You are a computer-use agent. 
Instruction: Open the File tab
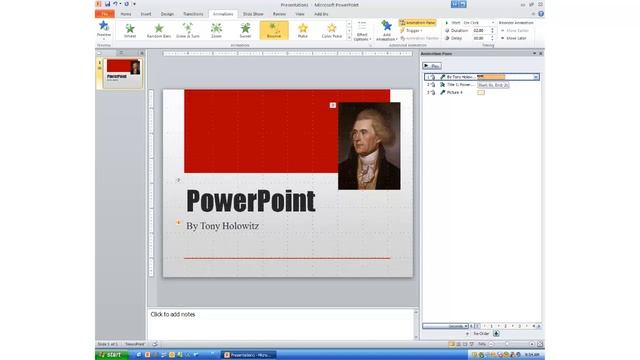tap(104, 14)
